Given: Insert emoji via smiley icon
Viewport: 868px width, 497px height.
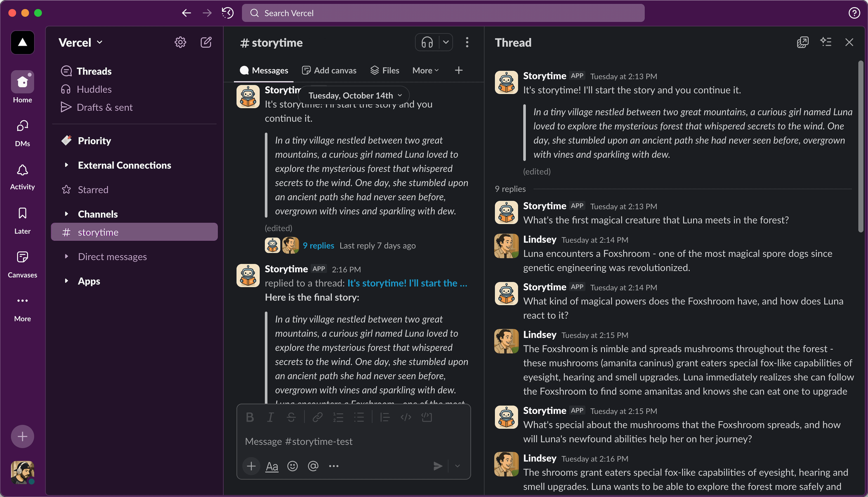Looking at the screenshot, I should pyautogui.click(x=292, y=466).
